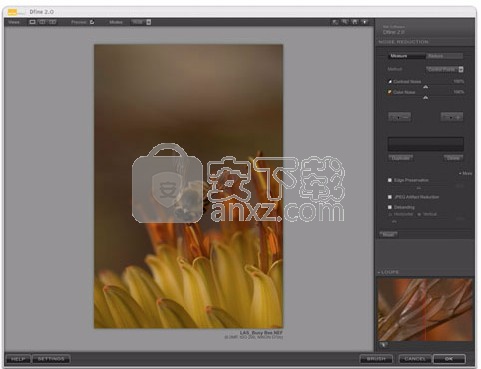
Task: Click the Color Noise icon
Action: click(x=389, y=92)
